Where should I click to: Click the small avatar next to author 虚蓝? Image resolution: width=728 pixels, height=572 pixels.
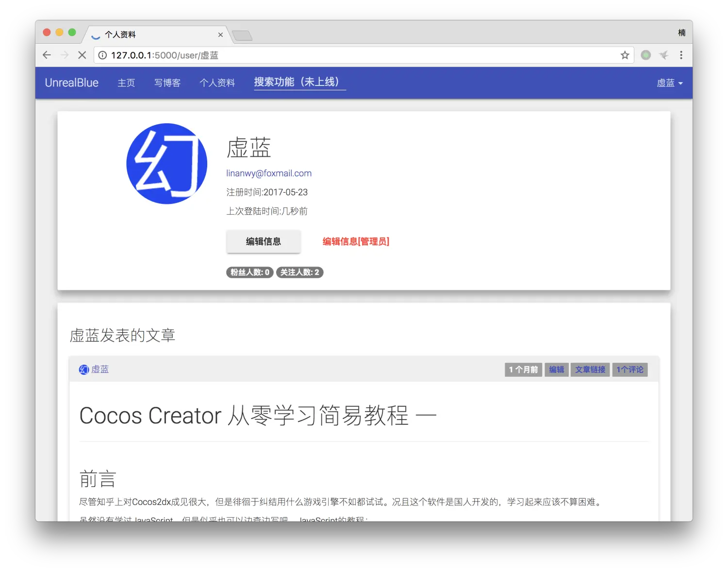(84, 370)
